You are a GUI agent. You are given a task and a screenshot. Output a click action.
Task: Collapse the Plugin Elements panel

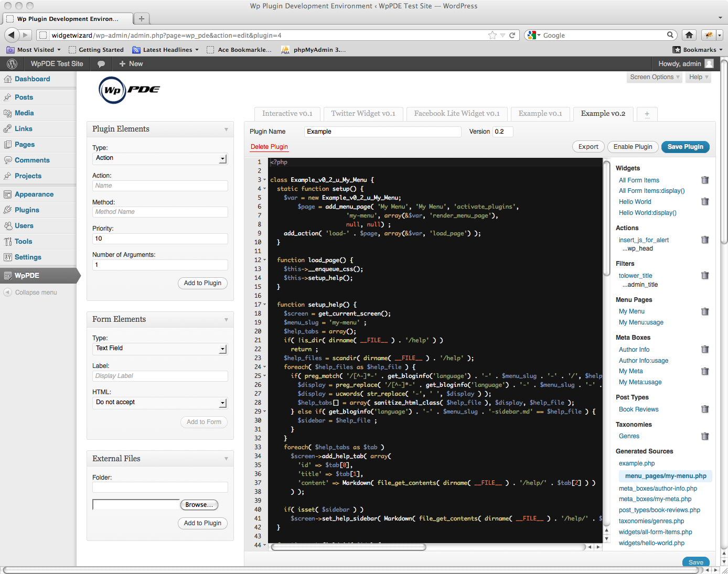click(x=226, y=129)
